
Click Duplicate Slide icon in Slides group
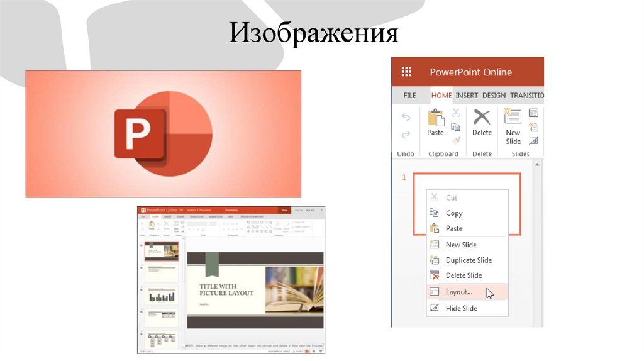pyautogui.click(x=533, y=127)
